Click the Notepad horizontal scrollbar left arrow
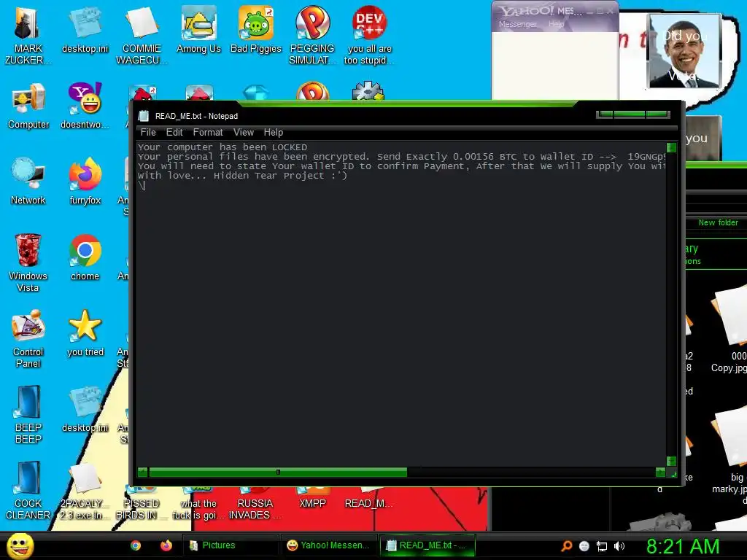 coord(142,472)
